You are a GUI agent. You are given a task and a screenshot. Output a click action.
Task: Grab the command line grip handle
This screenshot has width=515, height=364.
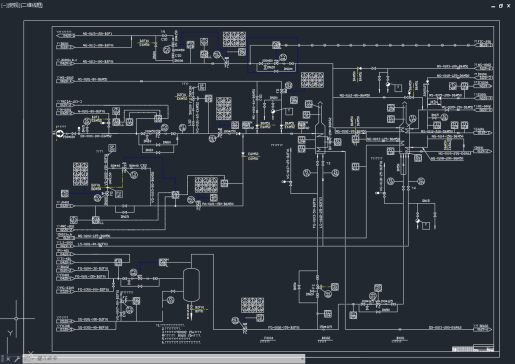tap(2, 359)
